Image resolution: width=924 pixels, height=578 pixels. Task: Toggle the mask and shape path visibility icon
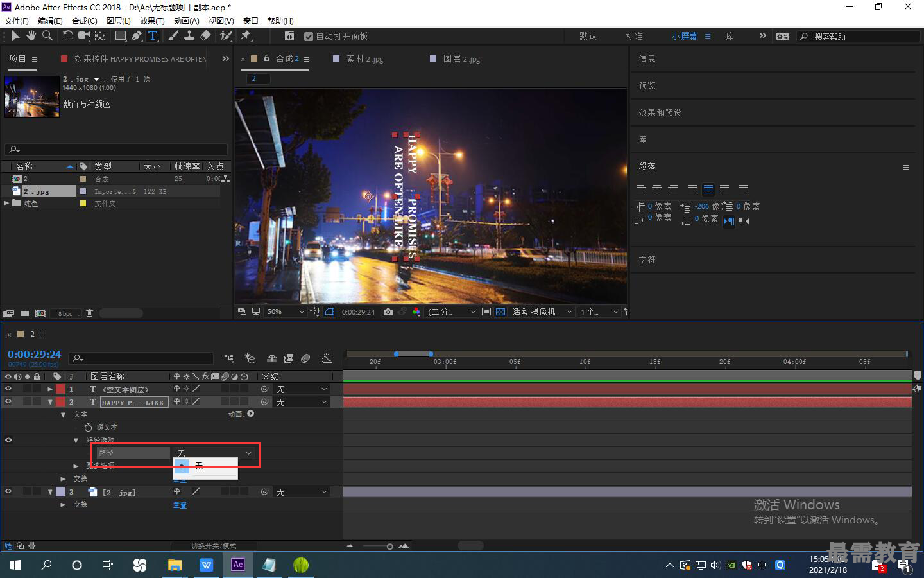[329, 311]
